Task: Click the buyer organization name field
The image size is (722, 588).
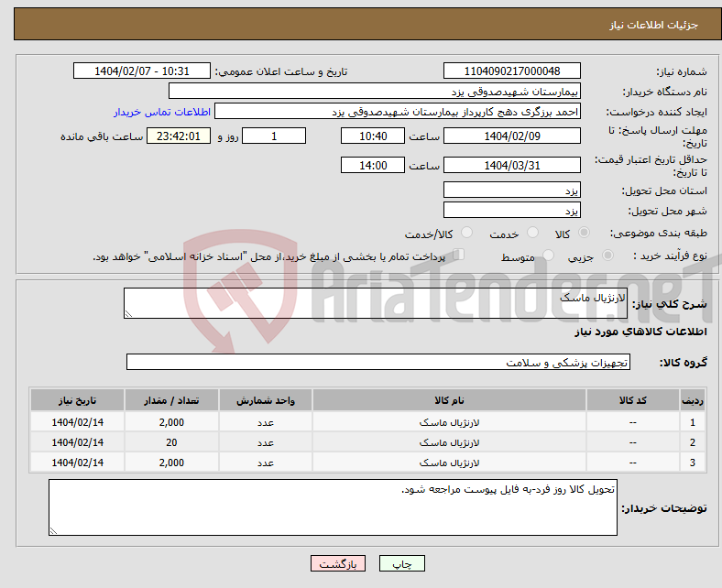Action: [x=375, y=92]
